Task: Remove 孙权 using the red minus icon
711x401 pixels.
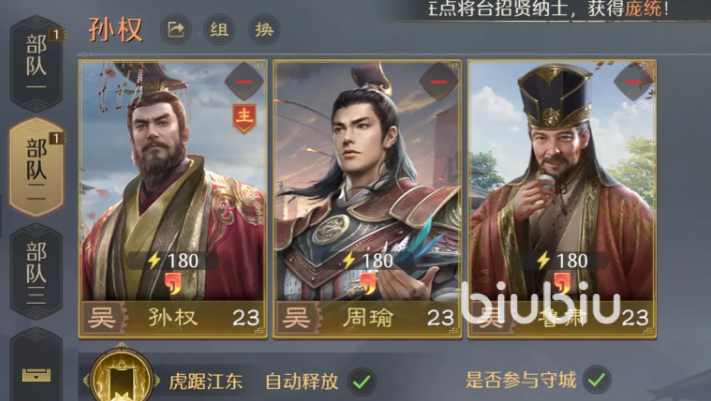Action: coord(244,82)
